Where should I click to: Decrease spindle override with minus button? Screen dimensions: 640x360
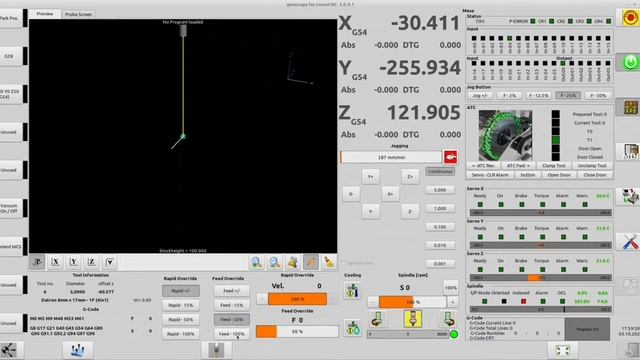(372, 302)
